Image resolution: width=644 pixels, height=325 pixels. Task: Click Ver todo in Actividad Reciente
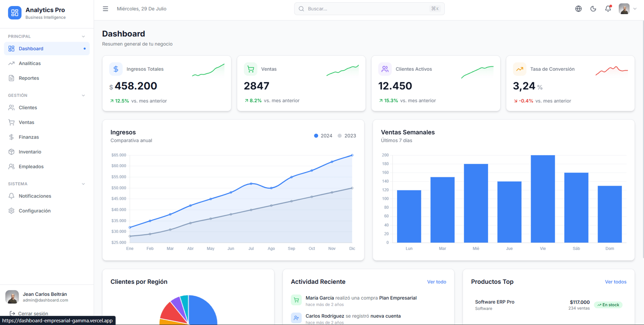(437, 282)
